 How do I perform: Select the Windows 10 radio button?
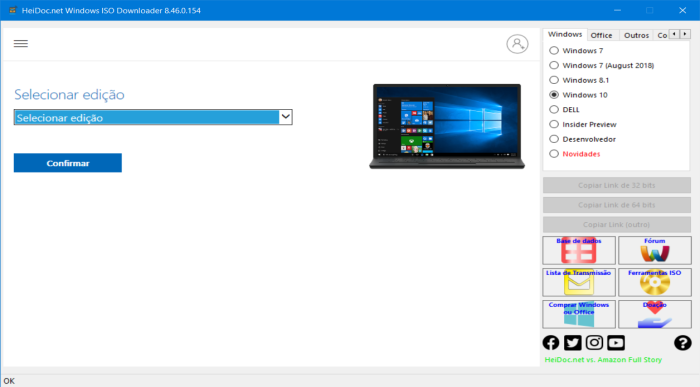click(554, 95)
